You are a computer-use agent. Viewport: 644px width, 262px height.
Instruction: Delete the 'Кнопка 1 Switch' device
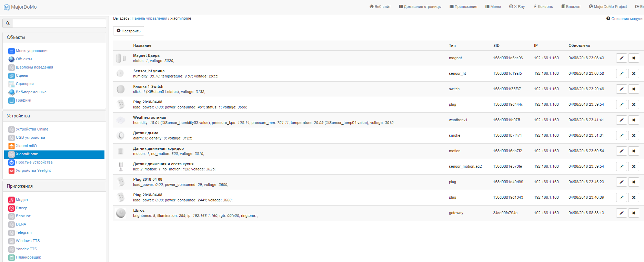click(x=634, y=89)
